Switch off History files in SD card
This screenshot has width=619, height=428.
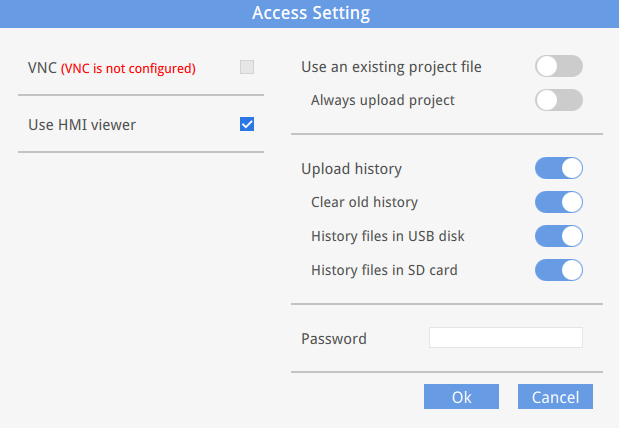point(559,270)
